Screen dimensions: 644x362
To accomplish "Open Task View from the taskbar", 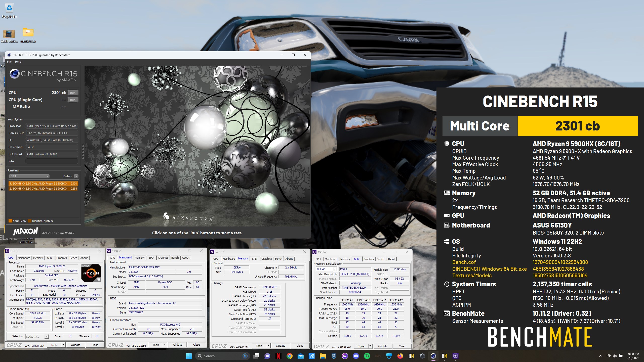I will coord(256,356).
